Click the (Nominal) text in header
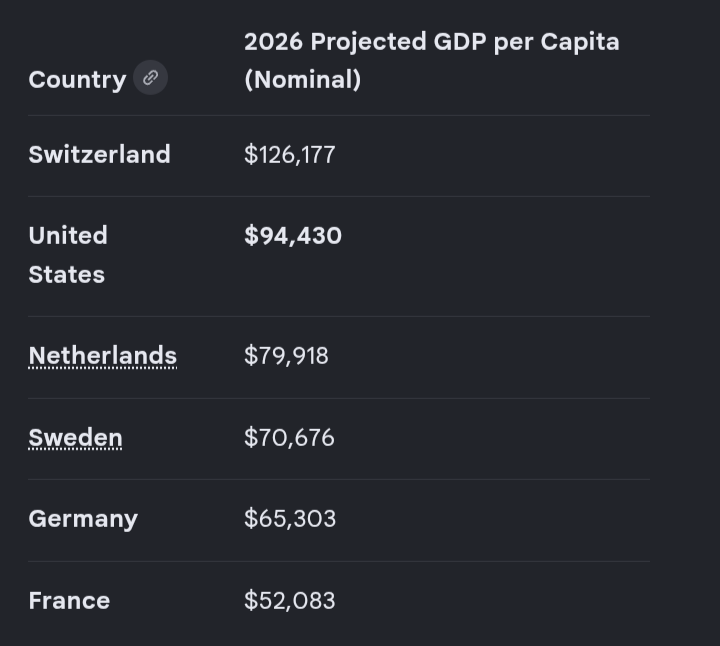 [303, 79]
